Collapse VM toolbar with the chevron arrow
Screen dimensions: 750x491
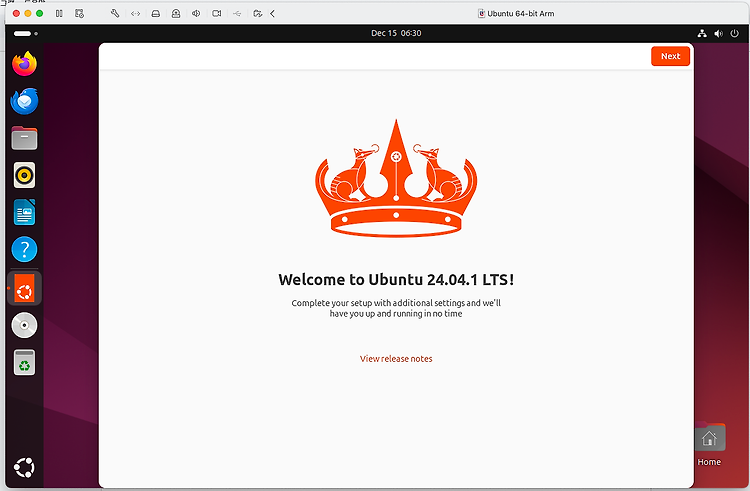point(273,13)
